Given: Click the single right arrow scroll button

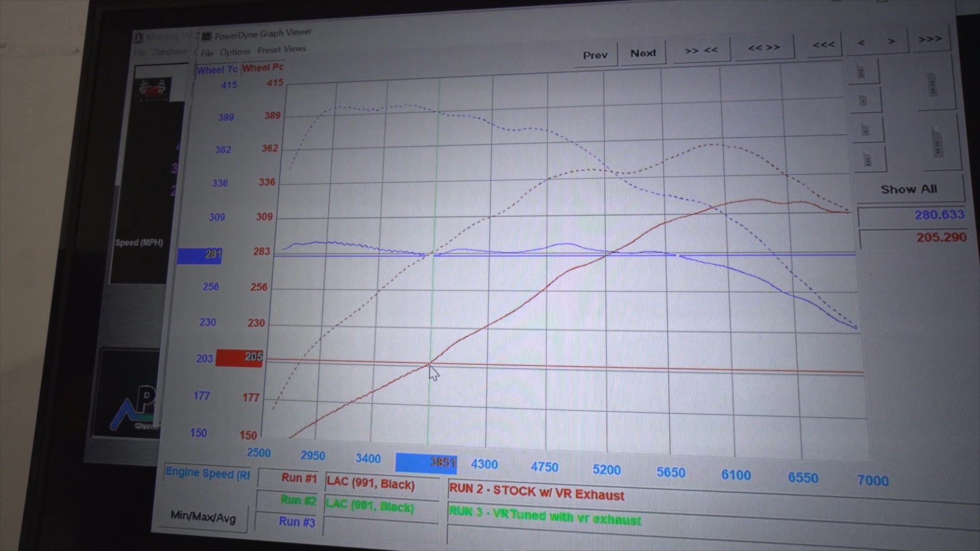Looking at the screenshot, I should (x=891, y=41).
